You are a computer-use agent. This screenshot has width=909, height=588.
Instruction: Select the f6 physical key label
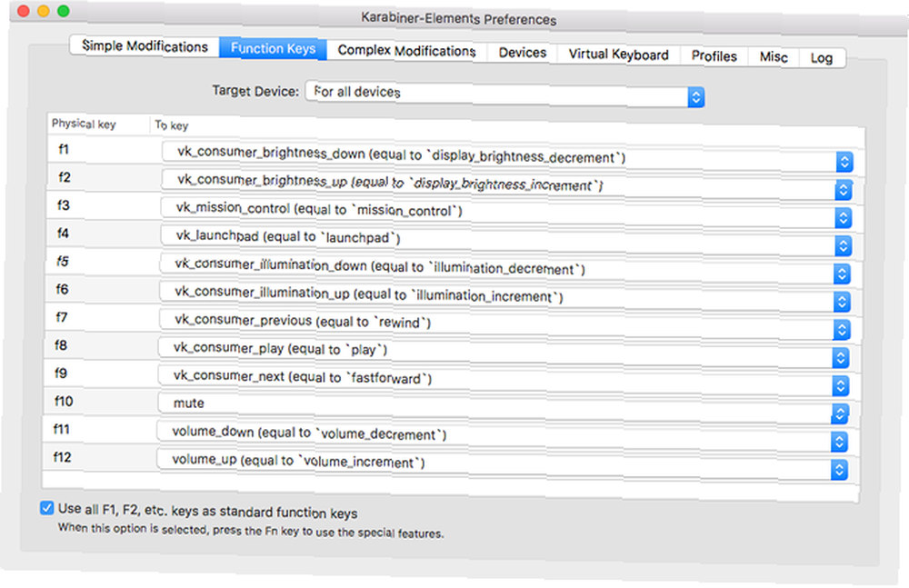[62, 289]
